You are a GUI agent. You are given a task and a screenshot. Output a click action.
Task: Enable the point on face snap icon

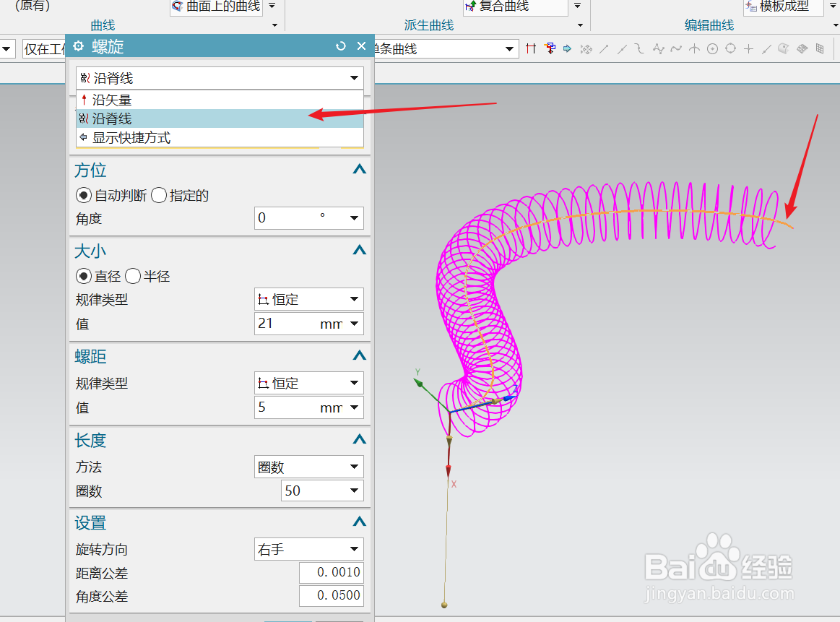point(784,48)
